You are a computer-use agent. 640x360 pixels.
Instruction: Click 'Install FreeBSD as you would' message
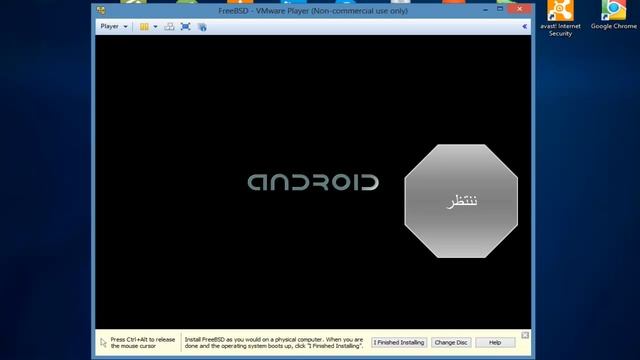click(x=273, y=342)
